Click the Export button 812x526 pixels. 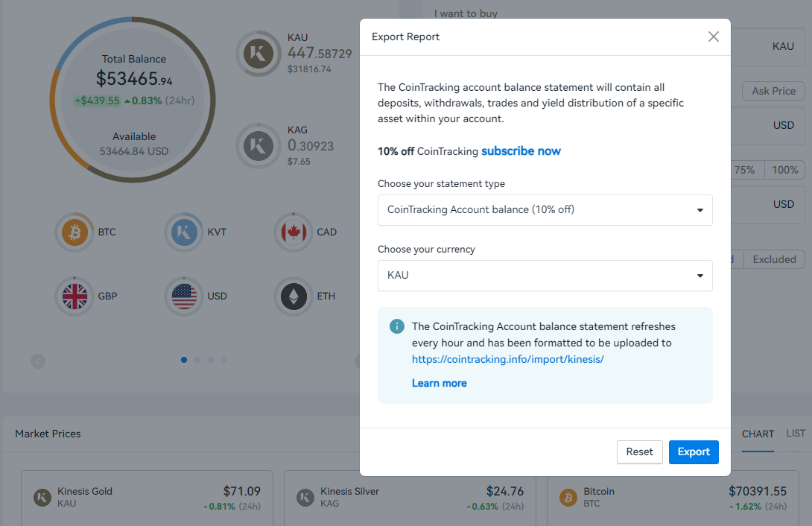(694, 451)
